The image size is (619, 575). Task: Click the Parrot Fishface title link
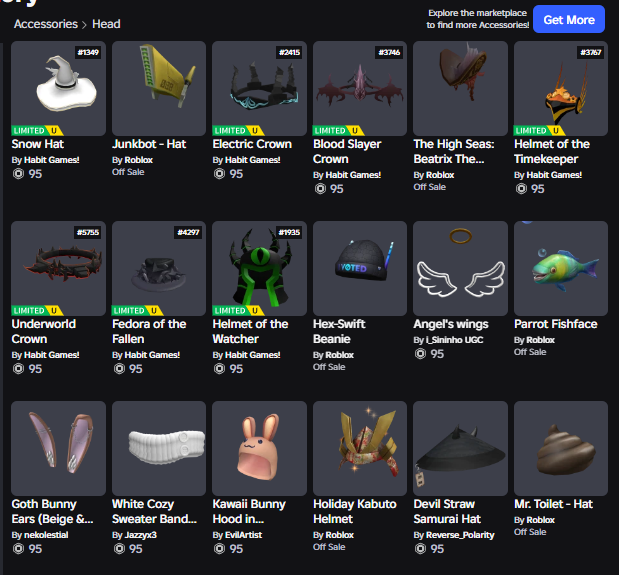coord(555,324)
